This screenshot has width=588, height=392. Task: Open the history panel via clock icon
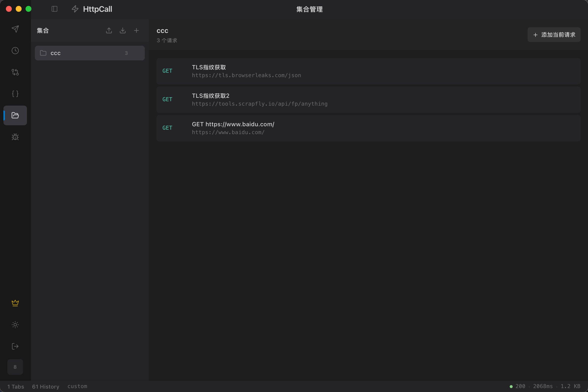tap(15, 50)
